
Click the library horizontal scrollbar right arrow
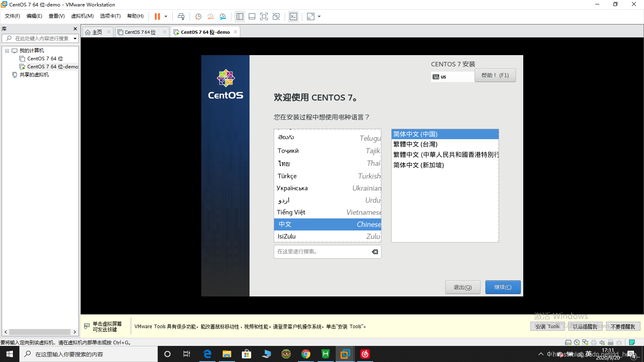[x=74, y=332]
